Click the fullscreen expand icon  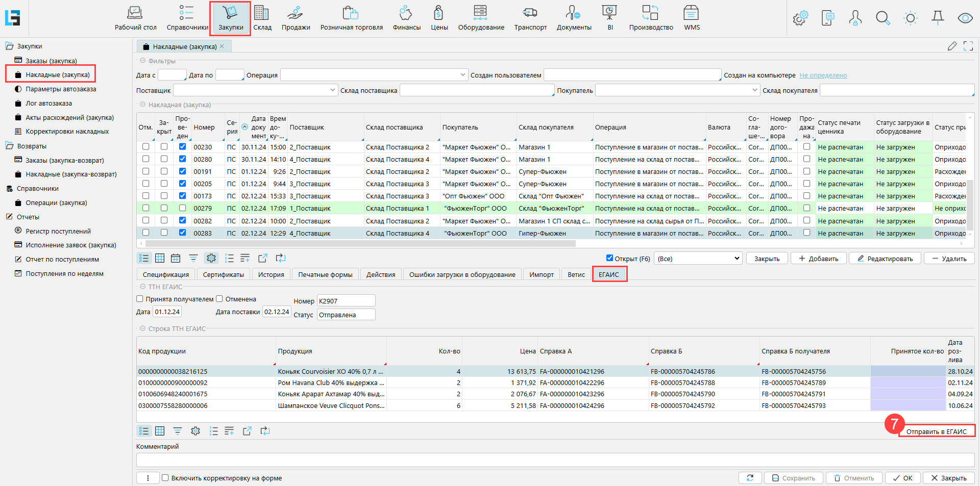coord(968,46)
